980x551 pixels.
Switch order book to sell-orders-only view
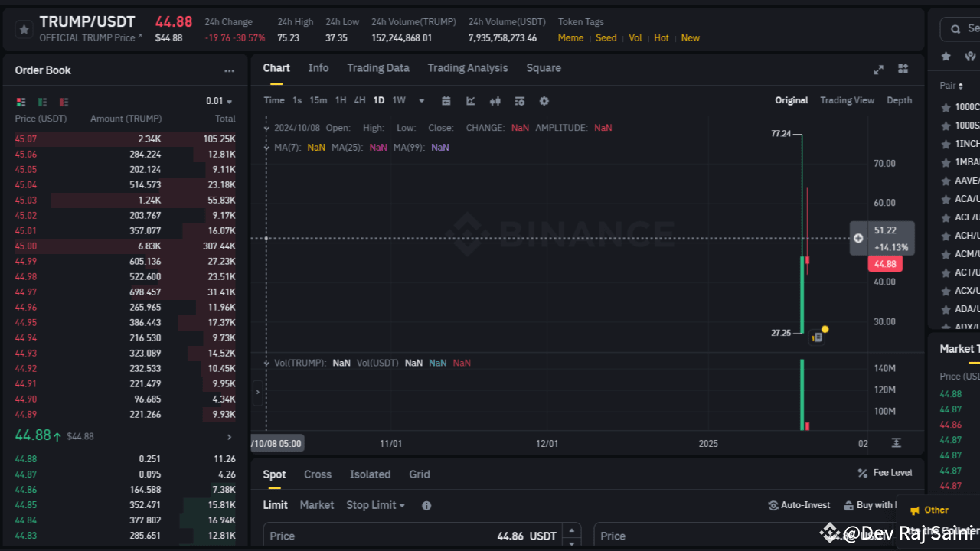click(x=63, y=102)
